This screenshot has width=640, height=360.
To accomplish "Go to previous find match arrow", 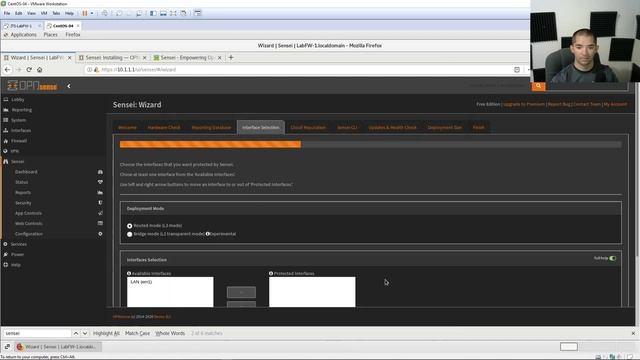I will [x=76, y=333].
